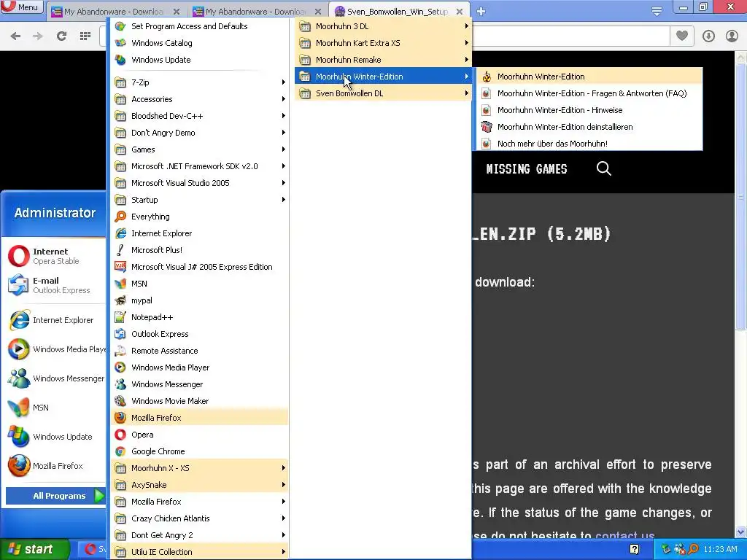Expand Accessories submenu arrow
The width and height of the screenshot is (747, 560).
[x=284, y=99]
